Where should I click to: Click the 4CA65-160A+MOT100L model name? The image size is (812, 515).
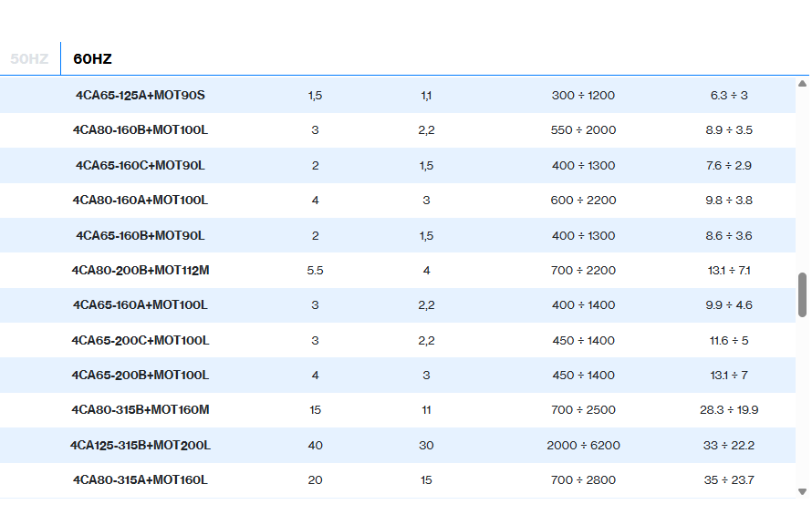pyautogui.click(x=141, y=305)
